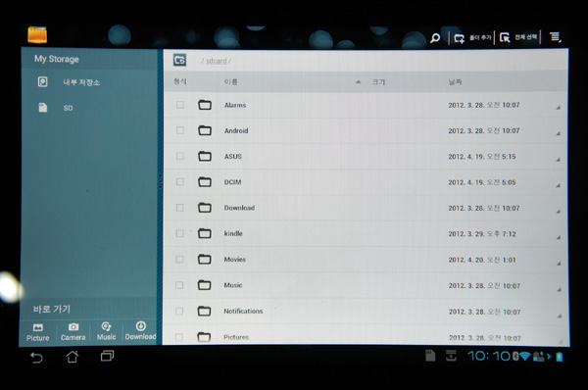Tap the go-up folder icon beside sdcard path

click(x=180, y=60)
